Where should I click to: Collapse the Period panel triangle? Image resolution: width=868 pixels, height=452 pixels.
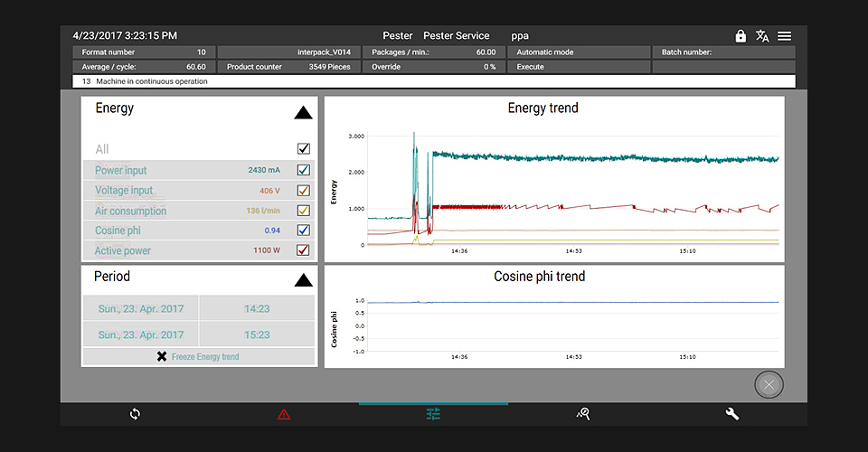pyautogui.click(x=303, y=280)
